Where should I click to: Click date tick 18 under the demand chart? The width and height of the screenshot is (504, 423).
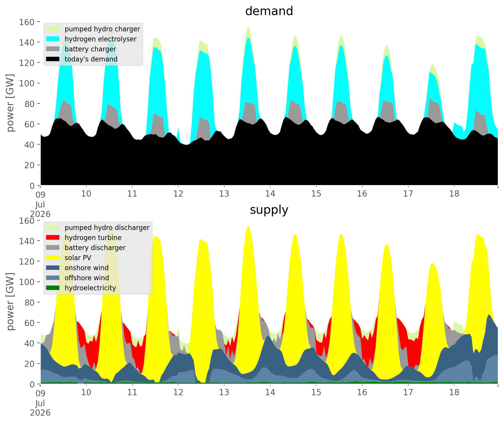point(454,194)
